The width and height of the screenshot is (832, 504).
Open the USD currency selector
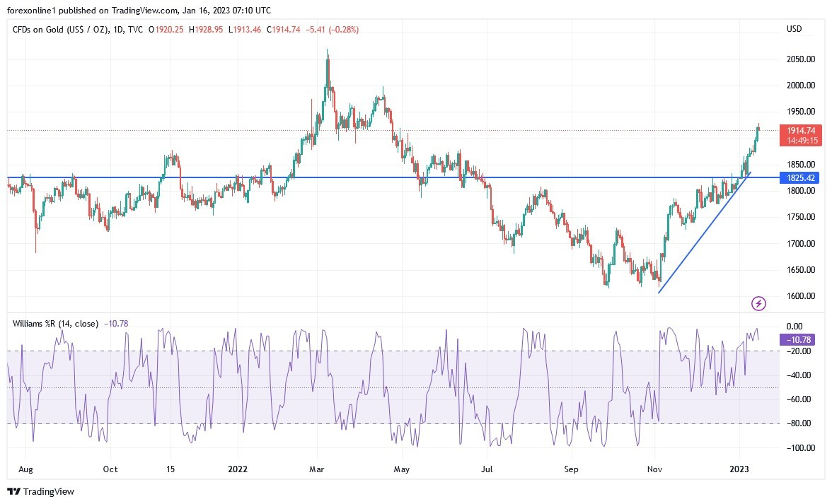click(x=794, y=30)
